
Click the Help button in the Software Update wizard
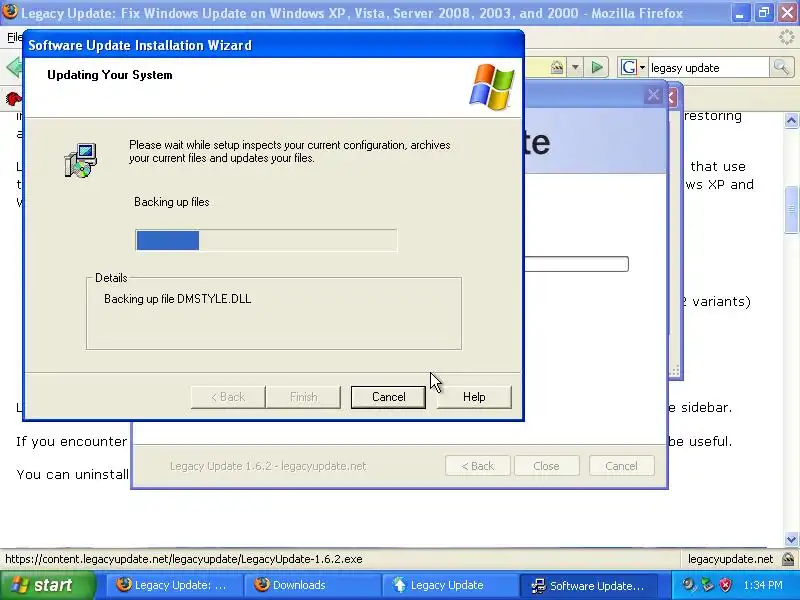(474, 397)
